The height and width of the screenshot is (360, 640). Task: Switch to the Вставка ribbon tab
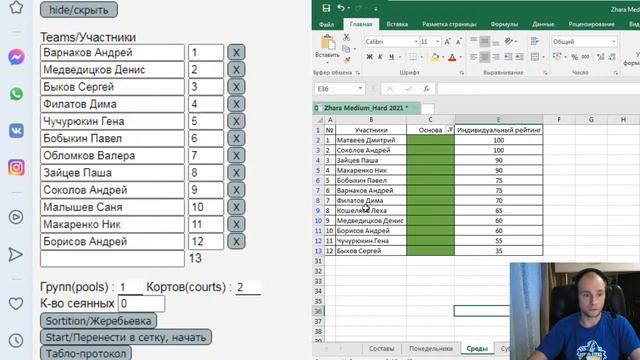[397, 24]
